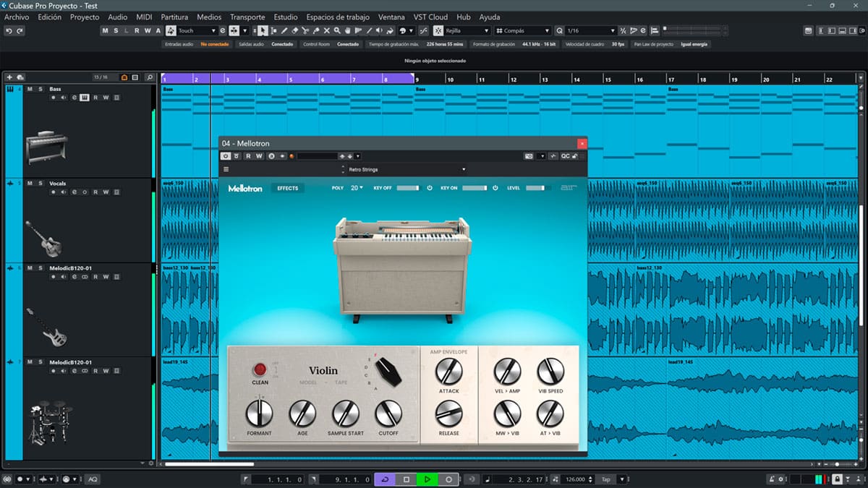Open the Compás grid type dropdown
This screenshot has width=868, height=488.
click(523, 31)
